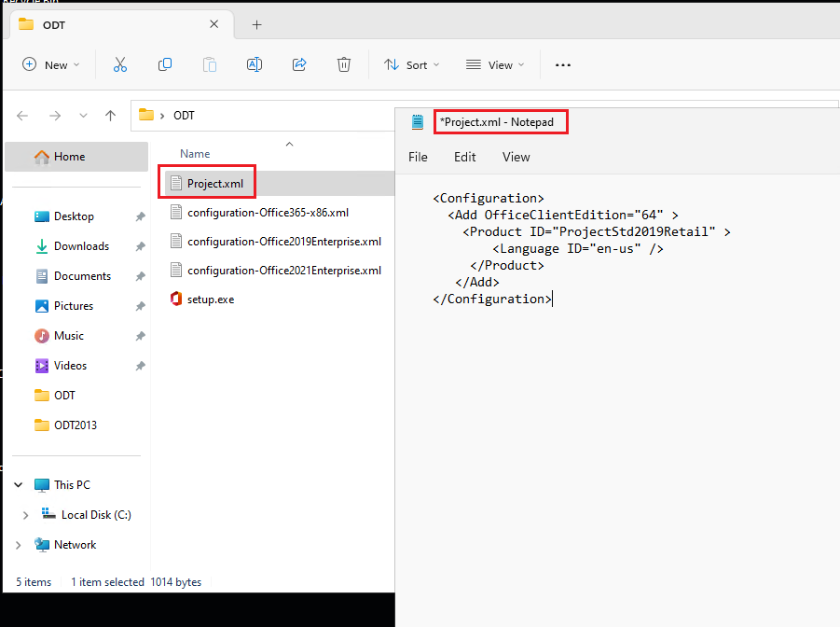Unpin Music using its pin icon

click(140, 336)
